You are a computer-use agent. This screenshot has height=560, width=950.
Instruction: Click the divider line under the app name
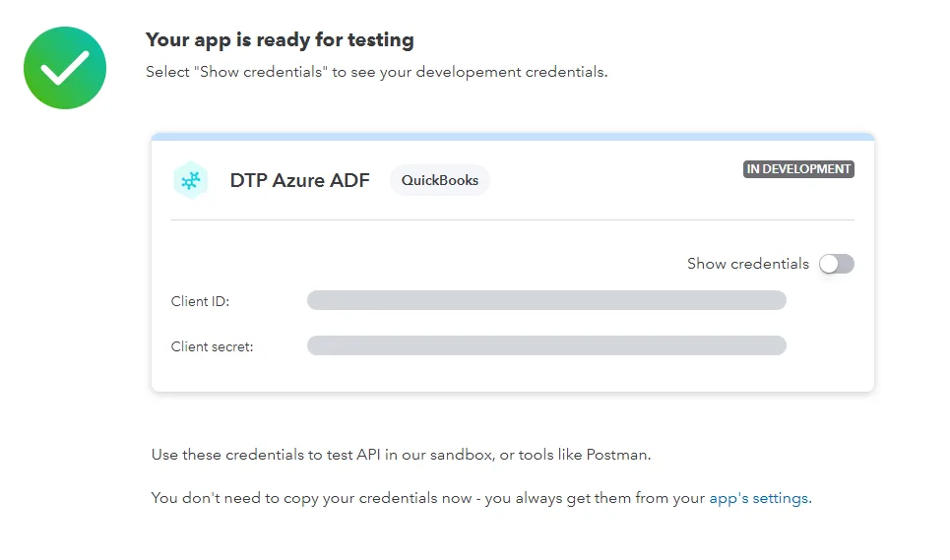pos(513,219)
